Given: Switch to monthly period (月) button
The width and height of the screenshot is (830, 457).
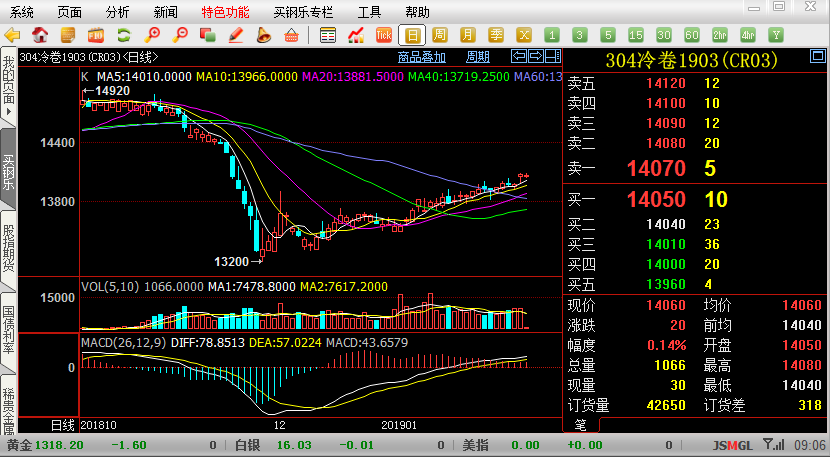Looking at the screenshot, I should coord(468,35).
